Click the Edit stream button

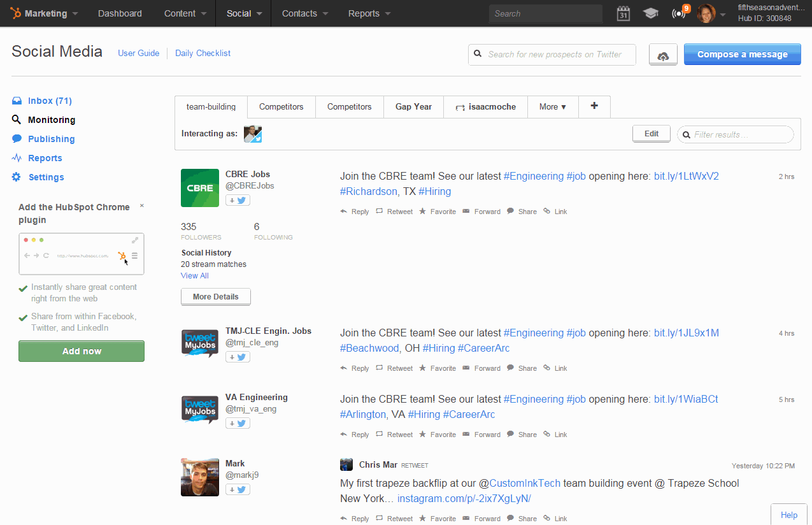tap(652, 134)
